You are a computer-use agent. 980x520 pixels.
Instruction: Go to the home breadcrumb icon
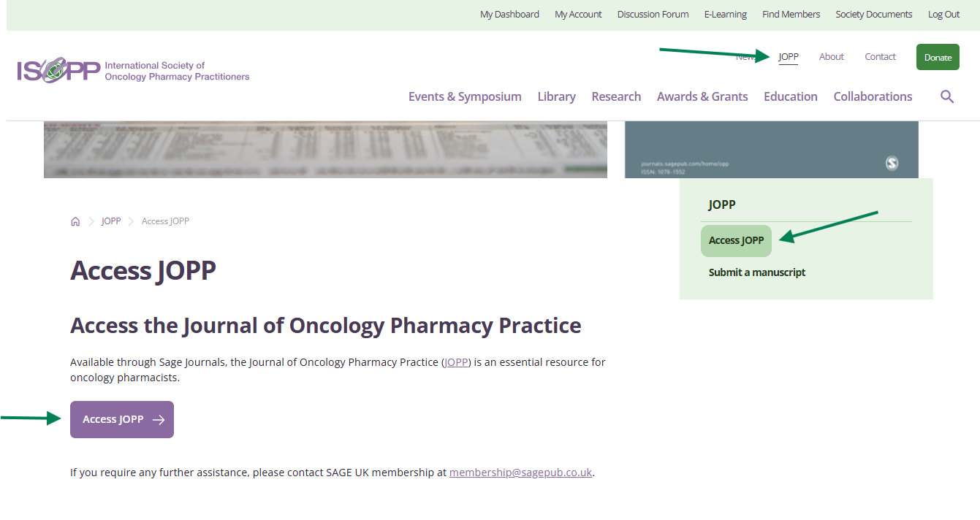(75, 221)
